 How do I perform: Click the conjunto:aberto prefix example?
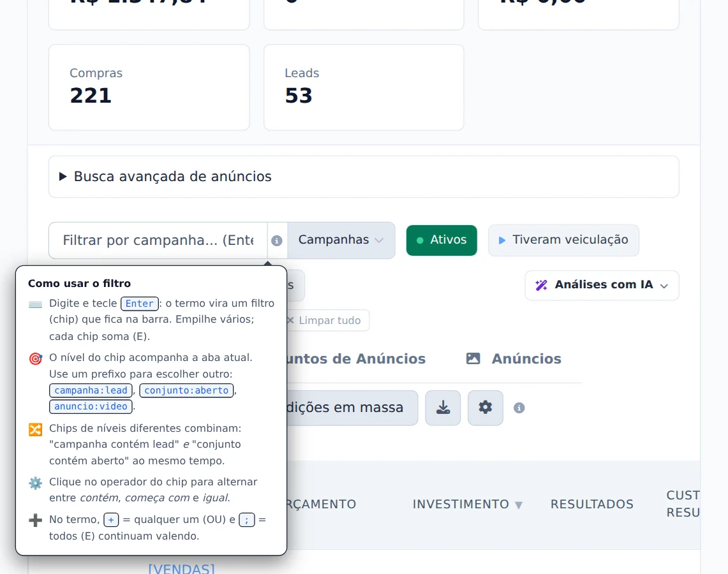[x=186, y=390]
